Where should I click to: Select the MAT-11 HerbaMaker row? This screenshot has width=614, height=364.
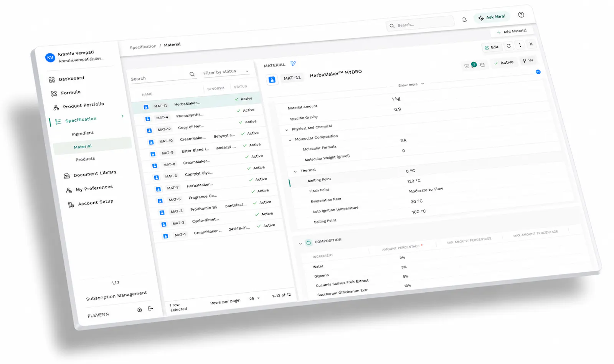(196, 102)
